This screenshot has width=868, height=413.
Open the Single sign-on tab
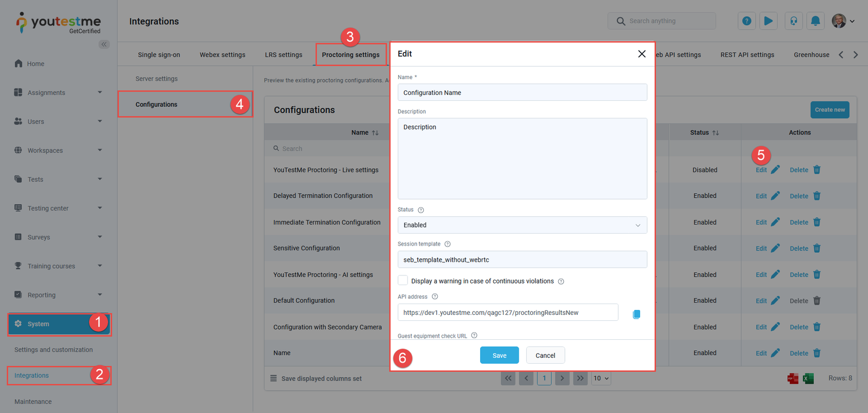pos(158,55)
